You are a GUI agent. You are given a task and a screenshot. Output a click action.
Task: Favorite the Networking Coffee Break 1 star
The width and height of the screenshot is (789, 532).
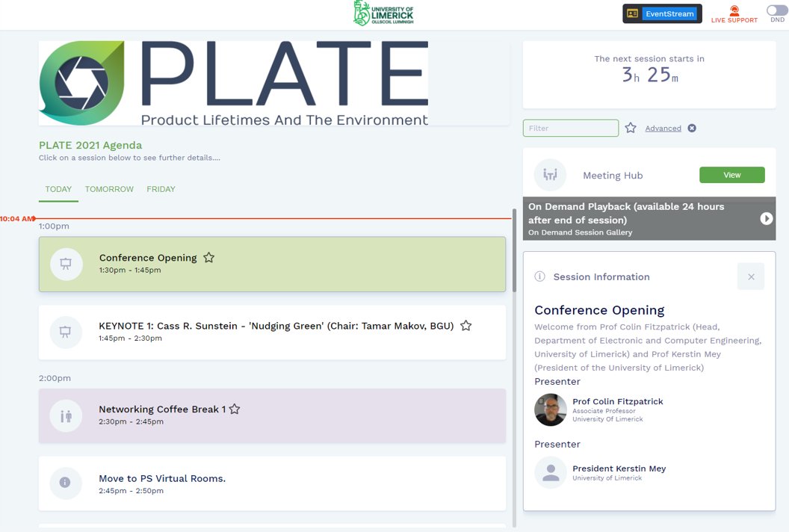235,409
